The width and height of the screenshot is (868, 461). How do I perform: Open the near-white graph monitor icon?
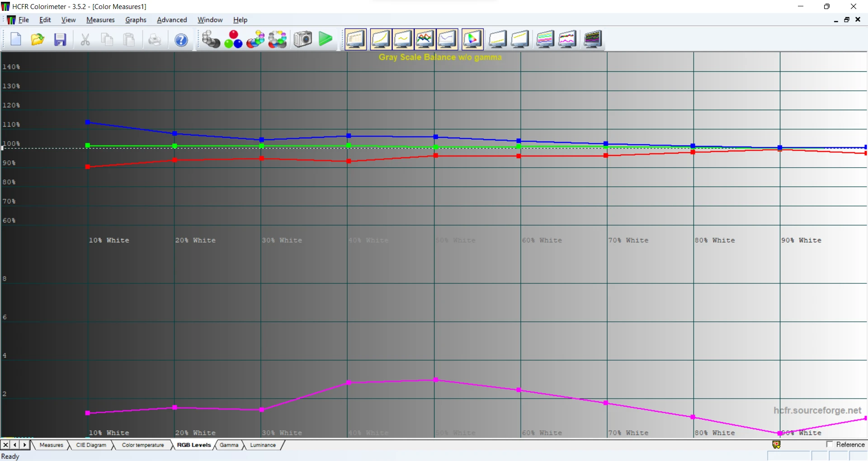[x=520, y=39]
